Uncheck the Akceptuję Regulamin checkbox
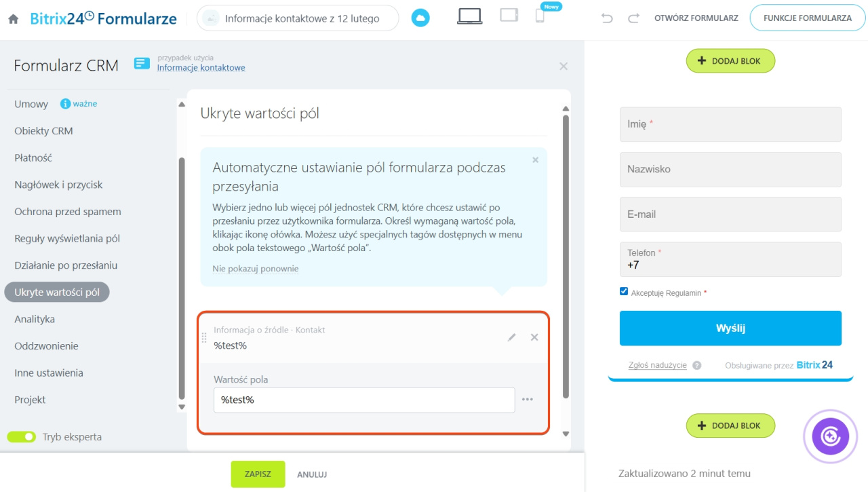This screenshot has width=868, height=492. coord(624,292)
